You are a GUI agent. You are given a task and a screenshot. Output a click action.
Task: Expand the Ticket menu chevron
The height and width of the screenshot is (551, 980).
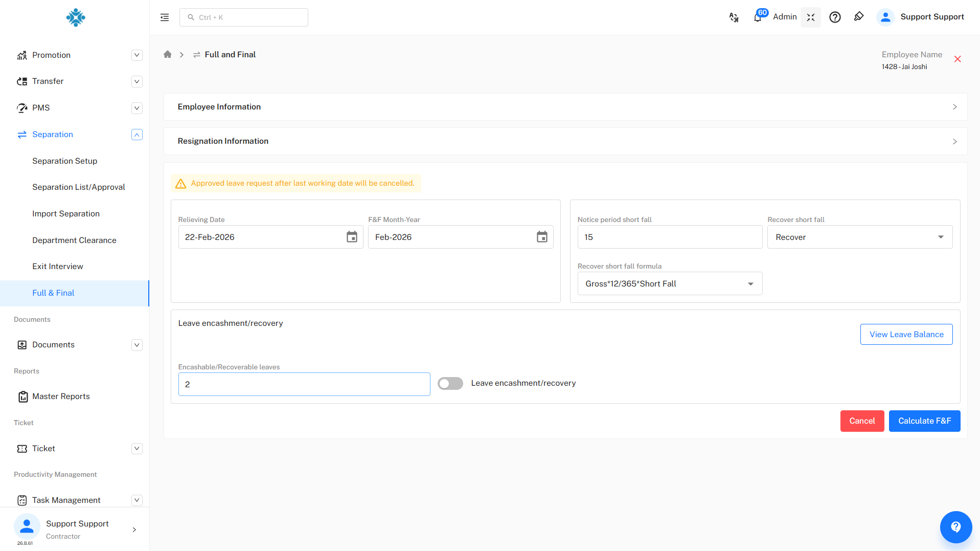(x=136, y=449)
